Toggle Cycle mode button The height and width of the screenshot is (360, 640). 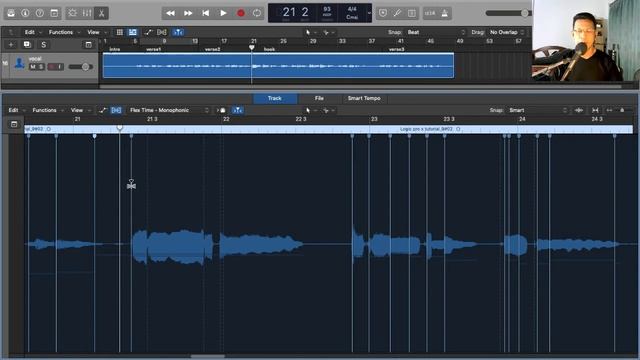(257, 13)
